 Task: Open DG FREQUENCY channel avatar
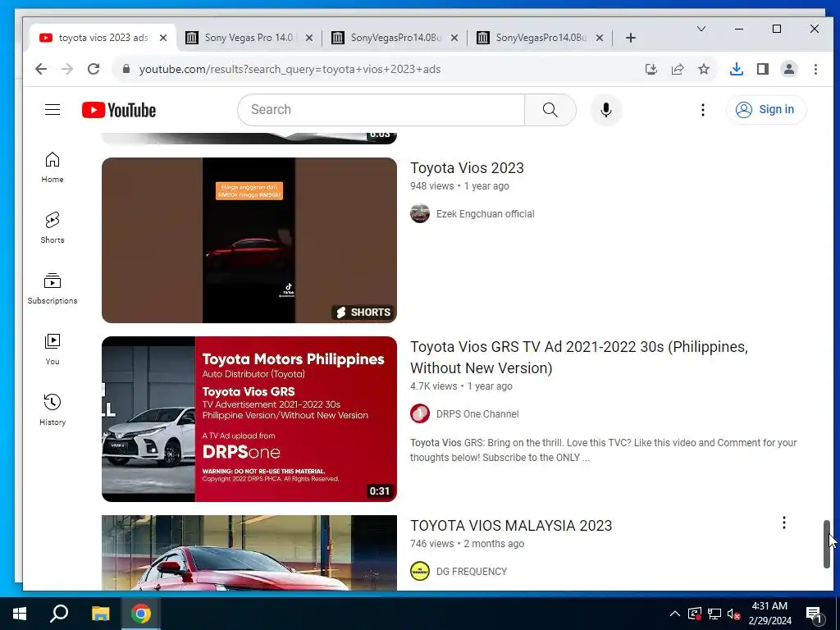click(420, 571)
